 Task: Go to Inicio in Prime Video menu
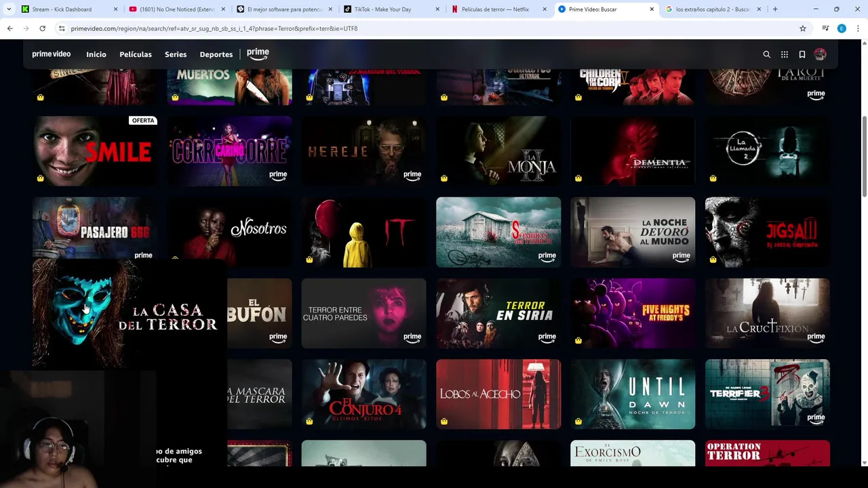click(x=96, y=54)
